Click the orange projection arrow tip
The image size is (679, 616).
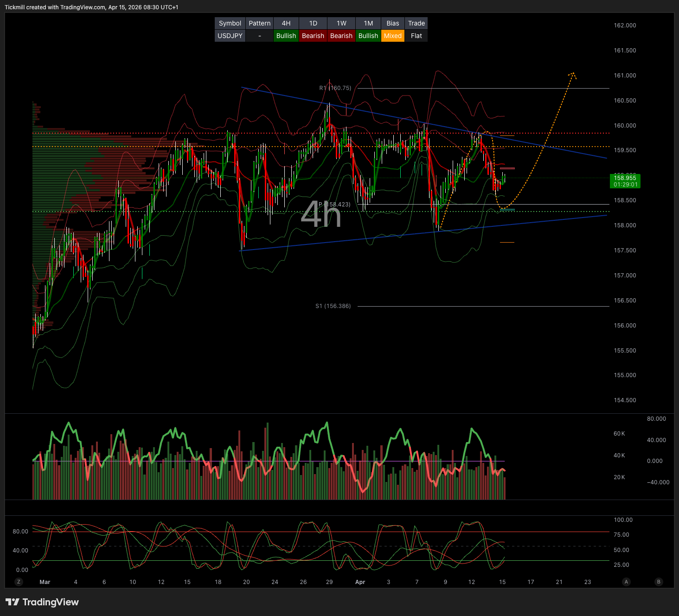(x=573, y=73)
